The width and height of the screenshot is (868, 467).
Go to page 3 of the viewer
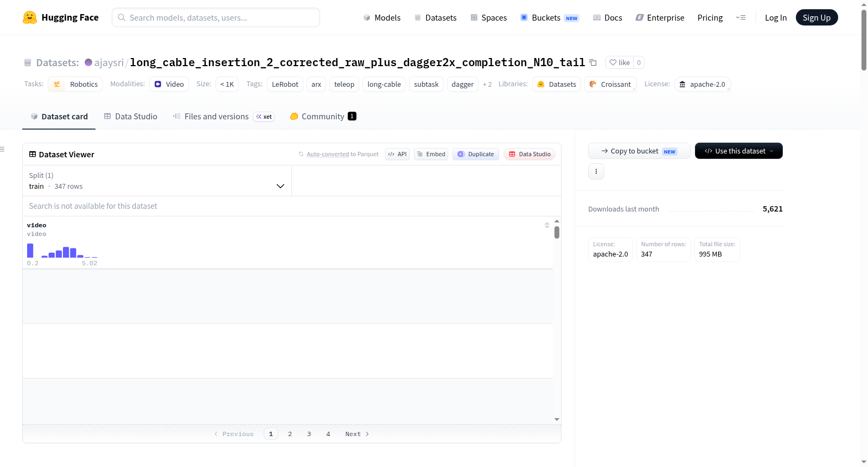click(x=309, y=434)
